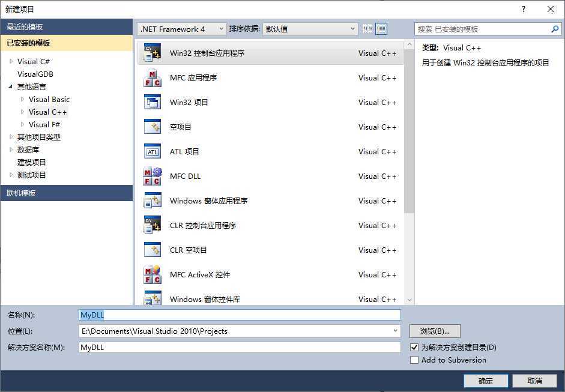
Task: Select the Win32 项目 template name
Action: 189,102
